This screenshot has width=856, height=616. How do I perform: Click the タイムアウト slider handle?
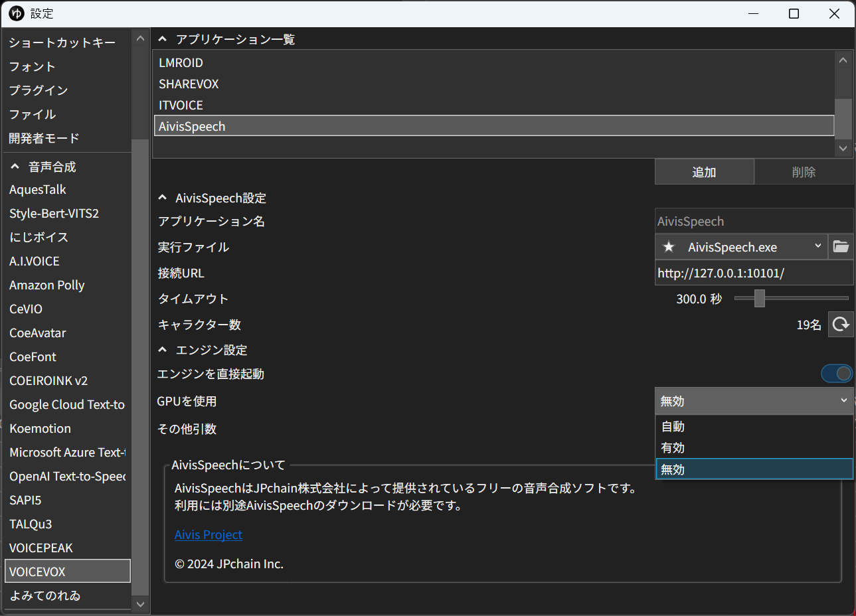coord(759,299)
